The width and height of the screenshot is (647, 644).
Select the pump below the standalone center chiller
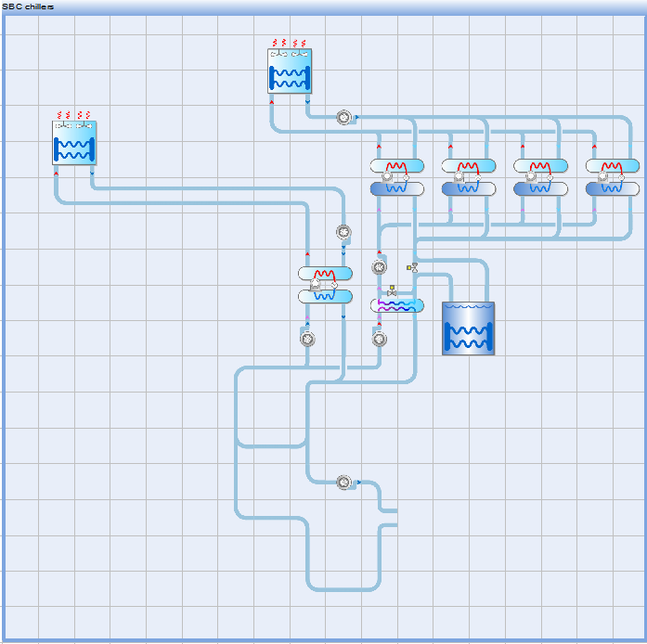tap(307, 339)
